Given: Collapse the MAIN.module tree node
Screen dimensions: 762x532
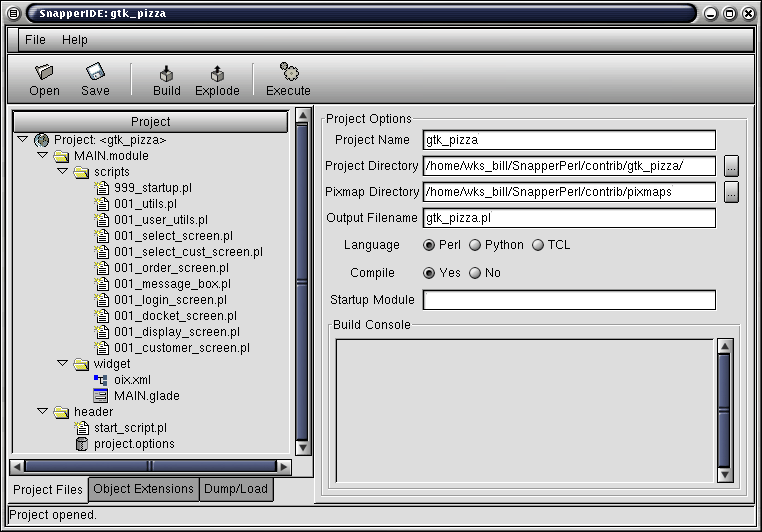Looking at the screenshot, I should coord(42,155).
